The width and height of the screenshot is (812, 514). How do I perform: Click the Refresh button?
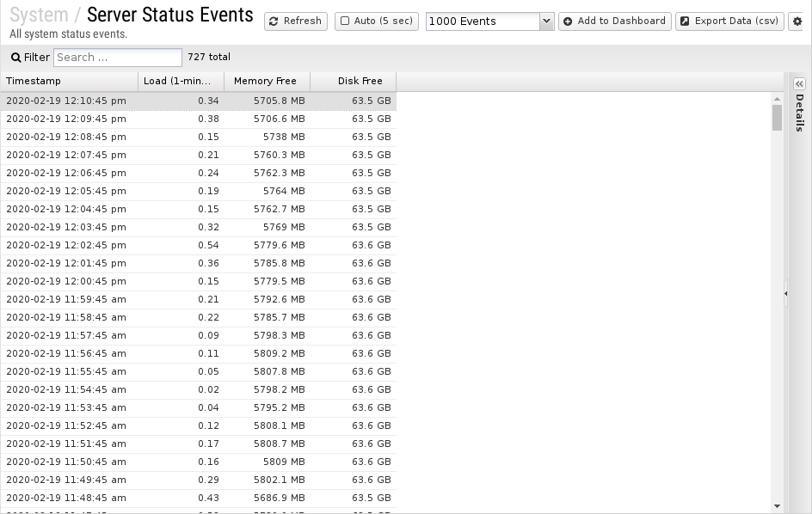pos(296,21)
